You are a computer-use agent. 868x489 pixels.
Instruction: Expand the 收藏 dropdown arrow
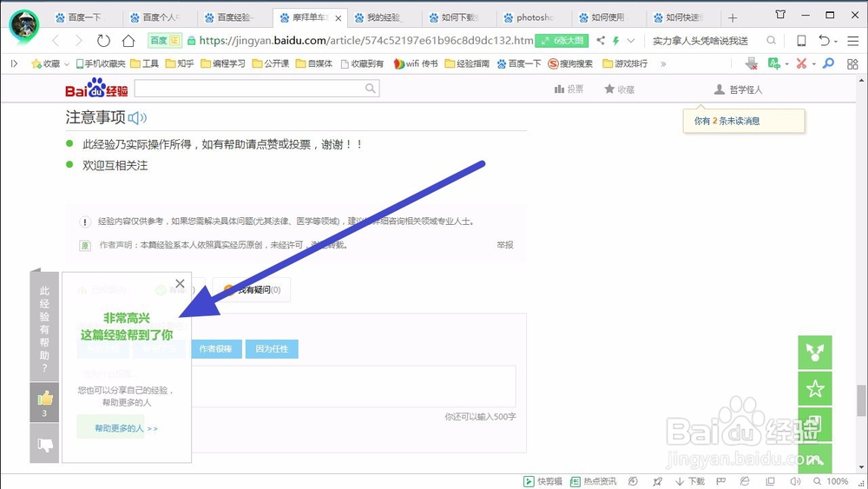67,64
